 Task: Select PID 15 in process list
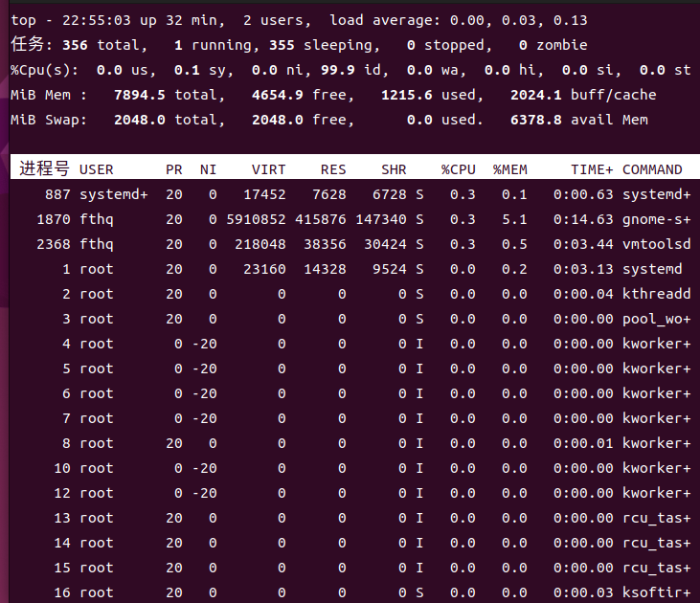coord(61,568)
